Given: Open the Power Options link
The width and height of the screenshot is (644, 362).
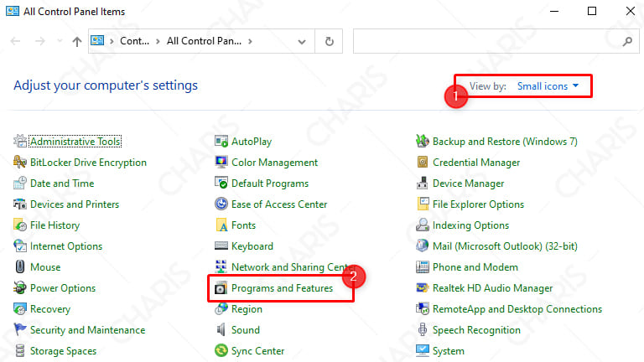Looking at the screenshot, I should click(62, 287).
